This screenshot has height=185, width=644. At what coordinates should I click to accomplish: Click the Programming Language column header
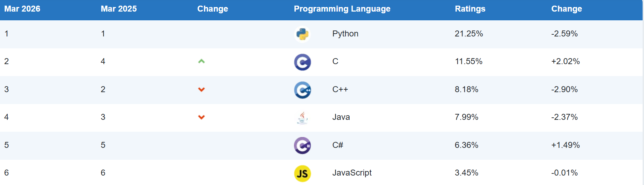click(342, 9)
